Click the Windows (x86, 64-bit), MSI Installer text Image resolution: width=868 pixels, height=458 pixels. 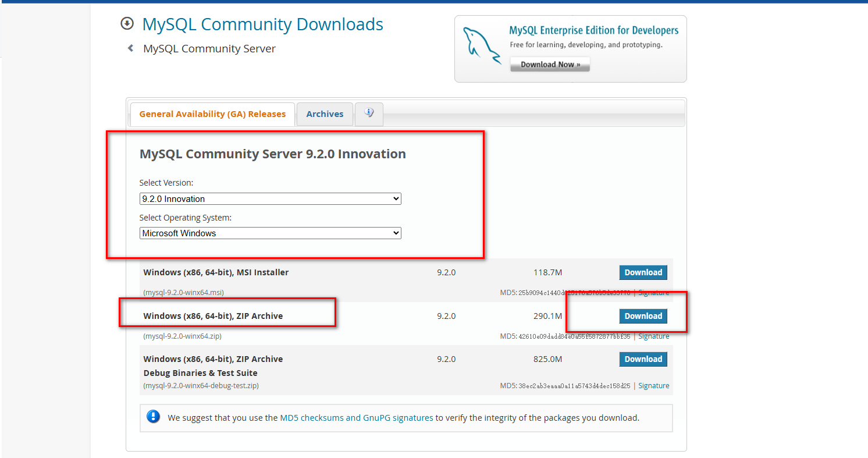(x=216, y=272)
